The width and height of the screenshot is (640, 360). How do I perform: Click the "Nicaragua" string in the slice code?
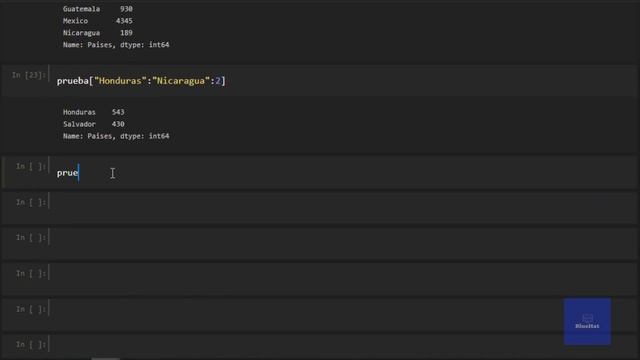(181, 81)
